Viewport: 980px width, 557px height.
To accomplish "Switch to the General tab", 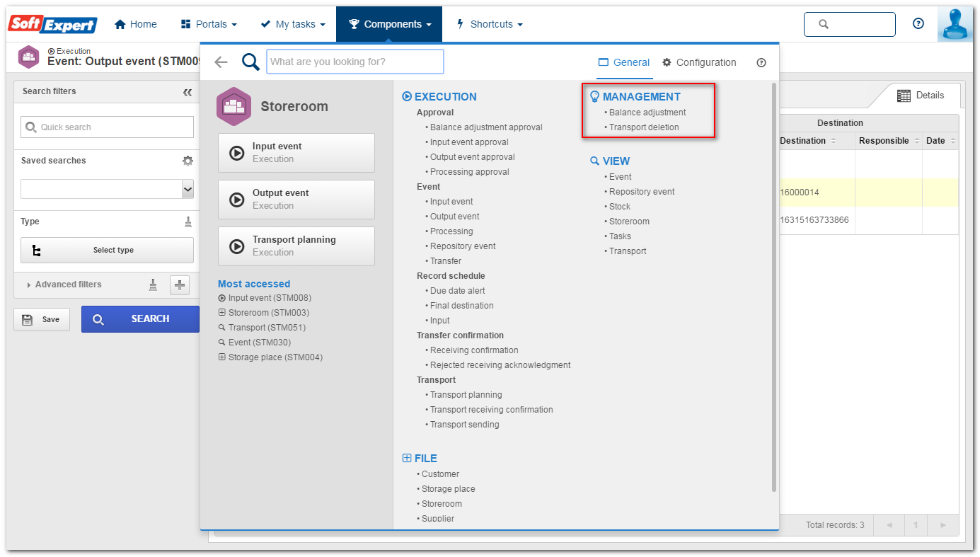I will [x=623, y=62].
